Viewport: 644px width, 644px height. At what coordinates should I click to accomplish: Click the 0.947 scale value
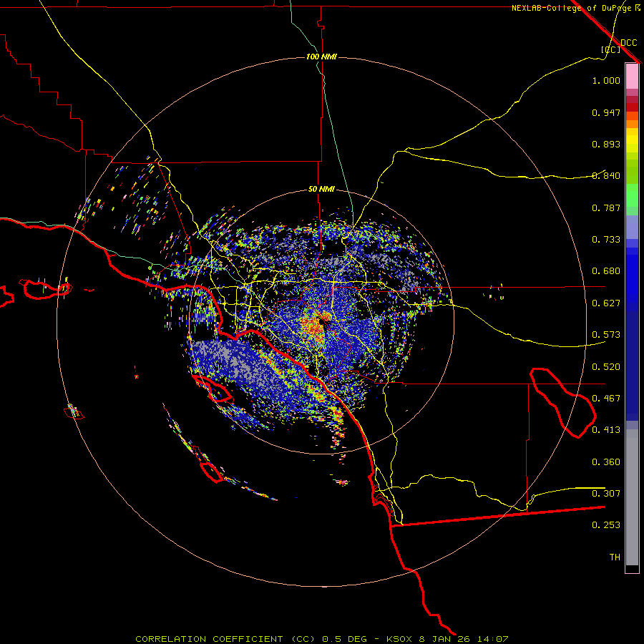pyautogui.click(x=606, y=112)
